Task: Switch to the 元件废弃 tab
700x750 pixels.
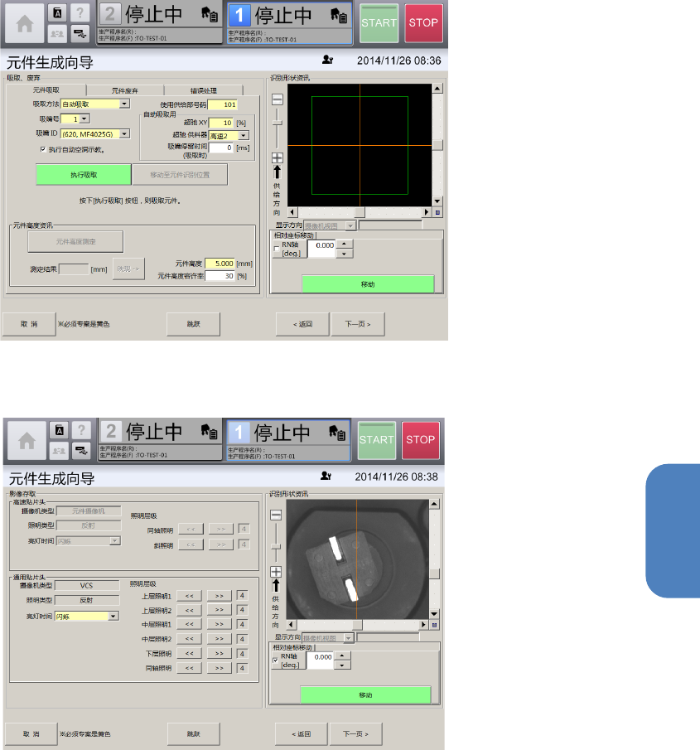Action: pyautogui.click(x=125, y=90)
